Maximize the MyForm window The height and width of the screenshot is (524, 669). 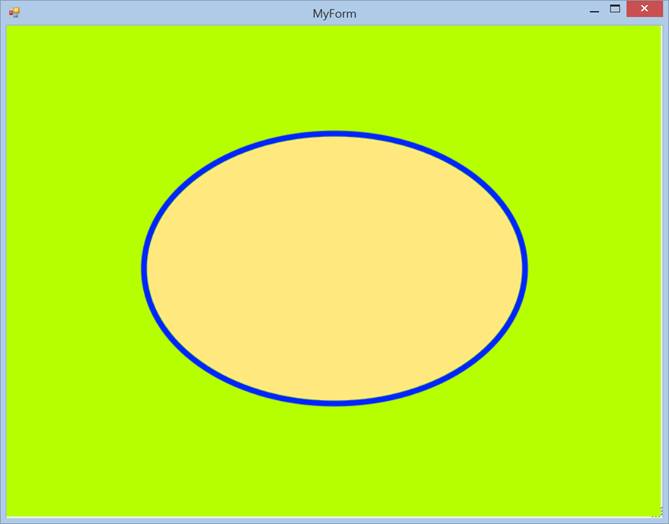coord(615,10)
